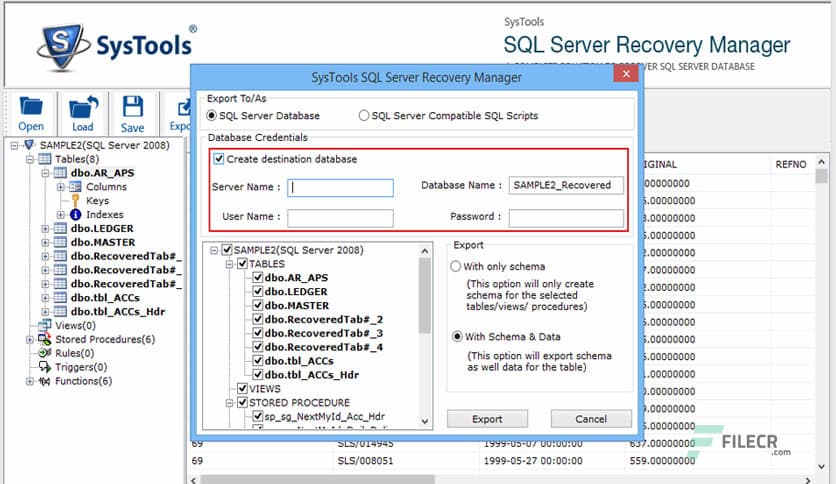Collapse Tables(8) node in main tree
This screenshot has width=836, height=484.
pos(30,159)
